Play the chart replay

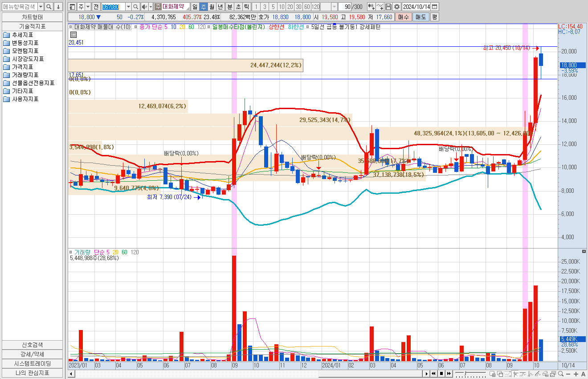pyautogui.click(x=426, y=374)
